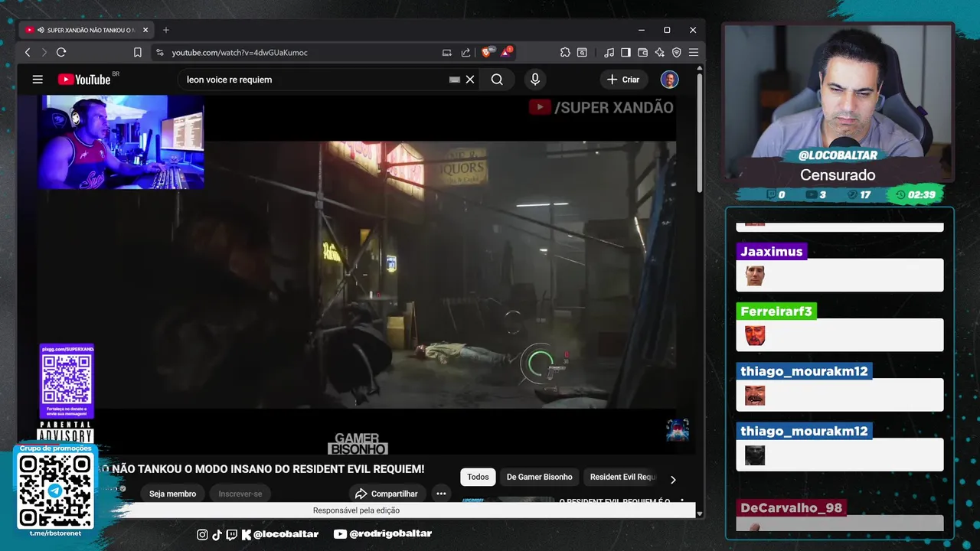980x551 pixels.
Task: Open the Brave Playlist music note icon
Action: click(609, 52)
